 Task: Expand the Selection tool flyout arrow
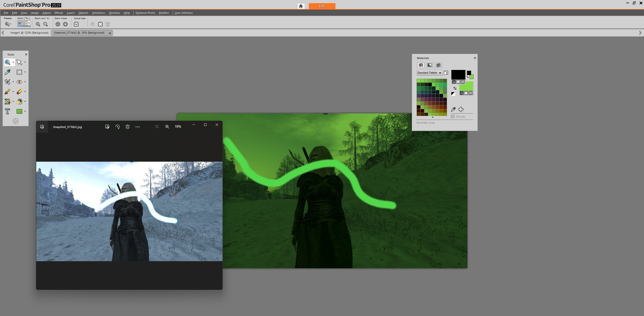[x=25, y=72]
